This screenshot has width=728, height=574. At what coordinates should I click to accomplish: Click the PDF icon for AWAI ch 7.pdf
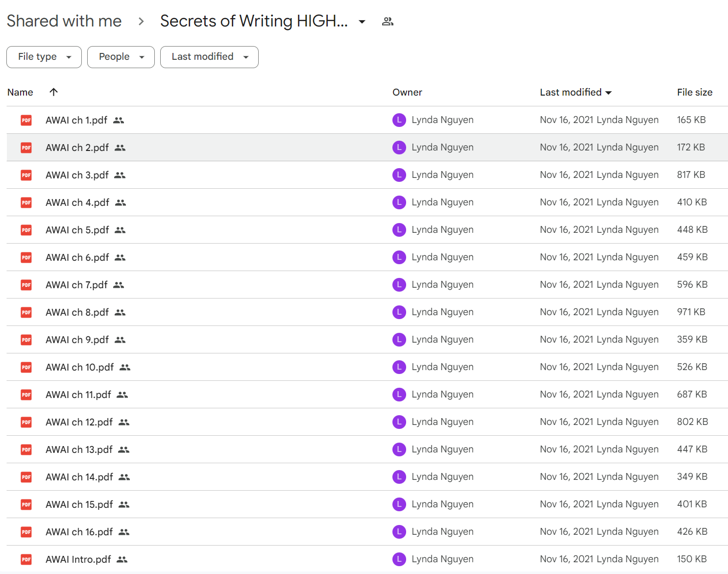pyautogui.click(x=26, y=285)
